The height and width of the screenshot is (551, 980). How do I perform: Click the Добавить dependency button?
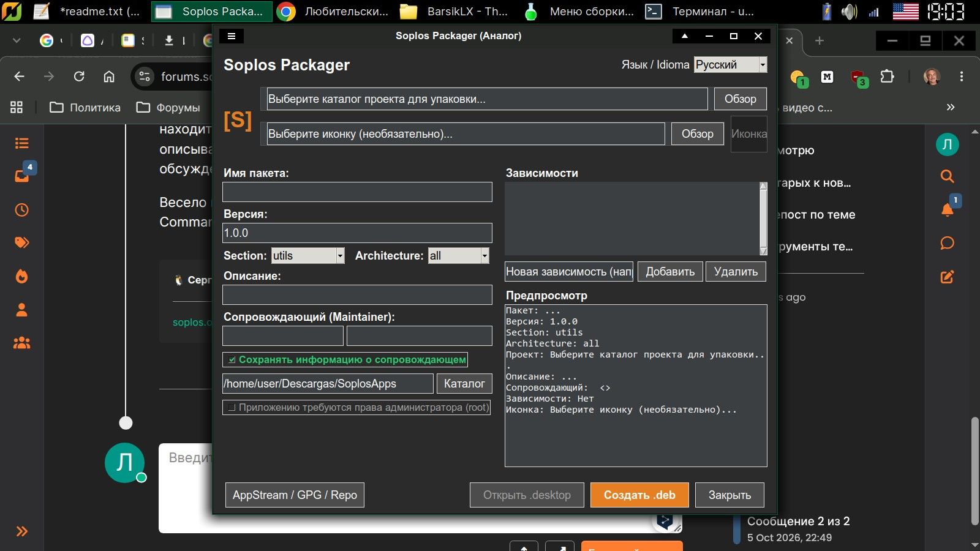coord(670,272)
